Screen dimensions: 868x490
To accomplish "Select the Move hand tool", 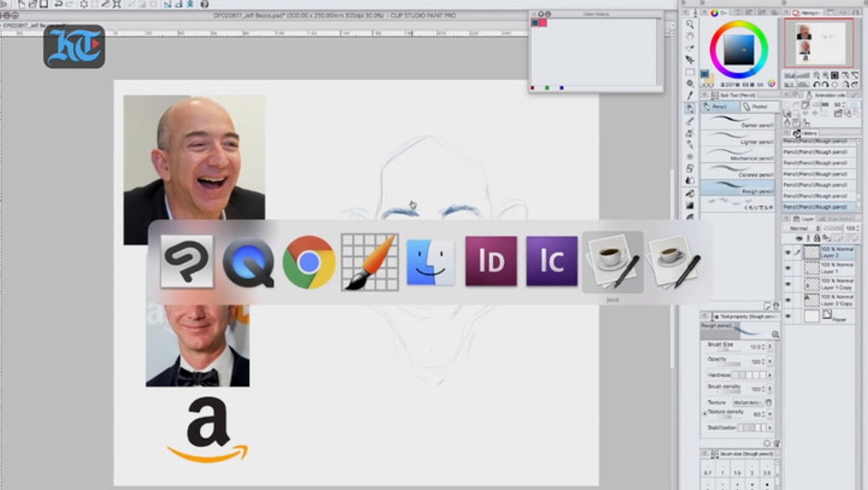I will (690, 35).
